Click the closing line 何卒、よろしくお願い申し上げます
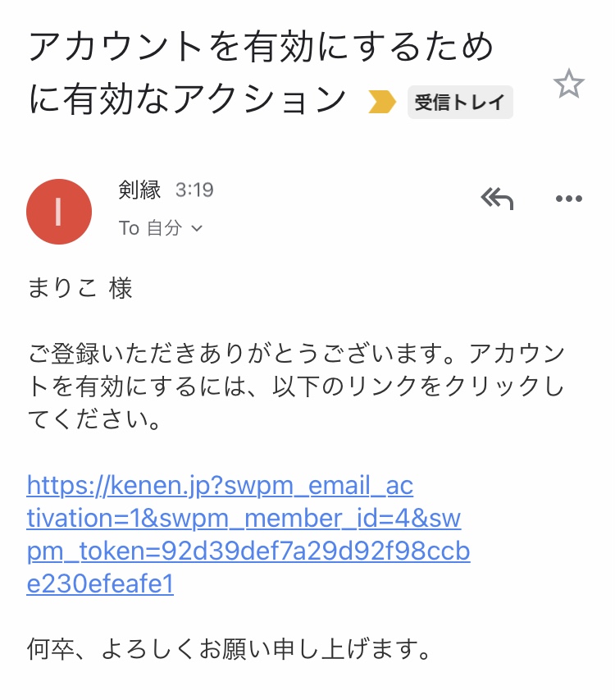Image resolution: width=615 pixels, height=700 pixels. tap(229, 652)
